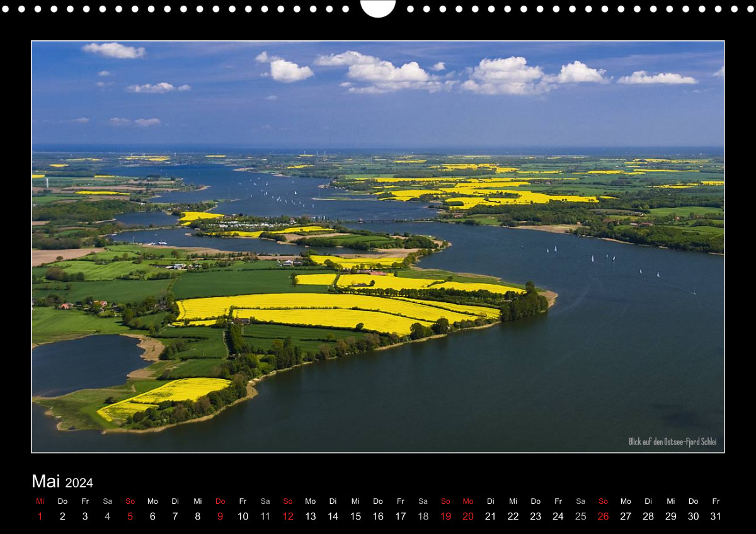This screenshot has height=534, width=756.
Task: Select day 12 in the calendar
Action: click(x=288, y=516)
